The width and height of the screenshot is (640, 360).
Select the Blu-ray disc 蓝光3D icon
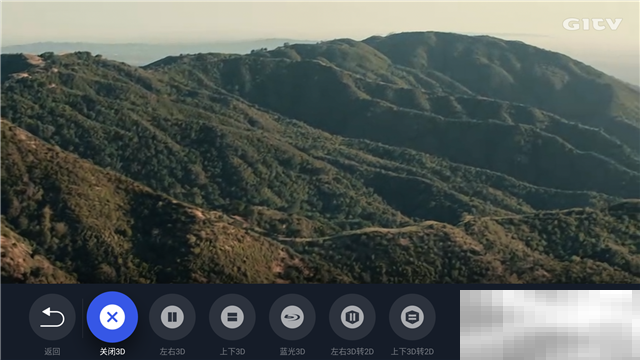(292, 317)
